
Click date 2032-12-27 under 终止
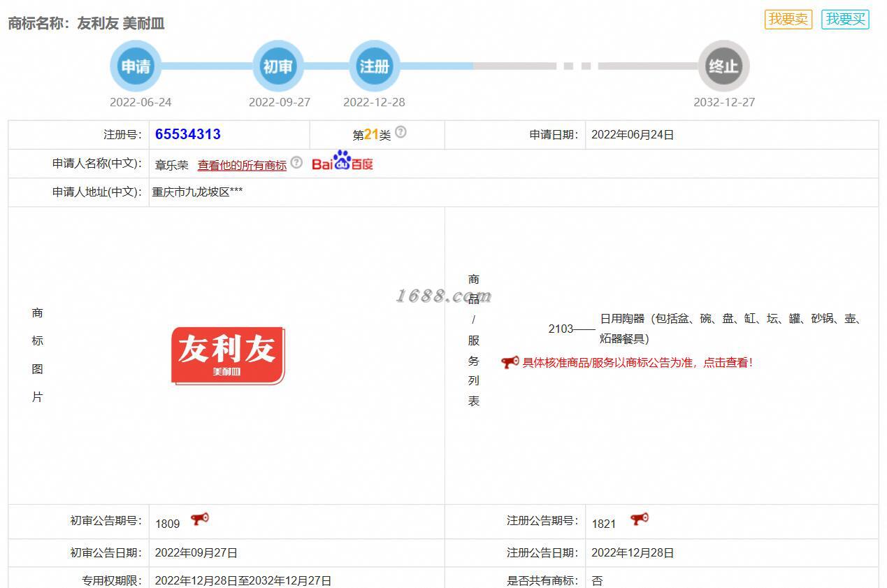724,102
